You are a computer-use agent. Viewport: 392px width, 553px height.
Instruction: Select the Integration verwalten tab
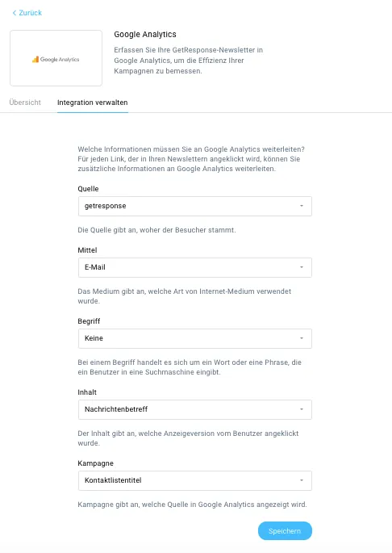(x=93, y=103)
